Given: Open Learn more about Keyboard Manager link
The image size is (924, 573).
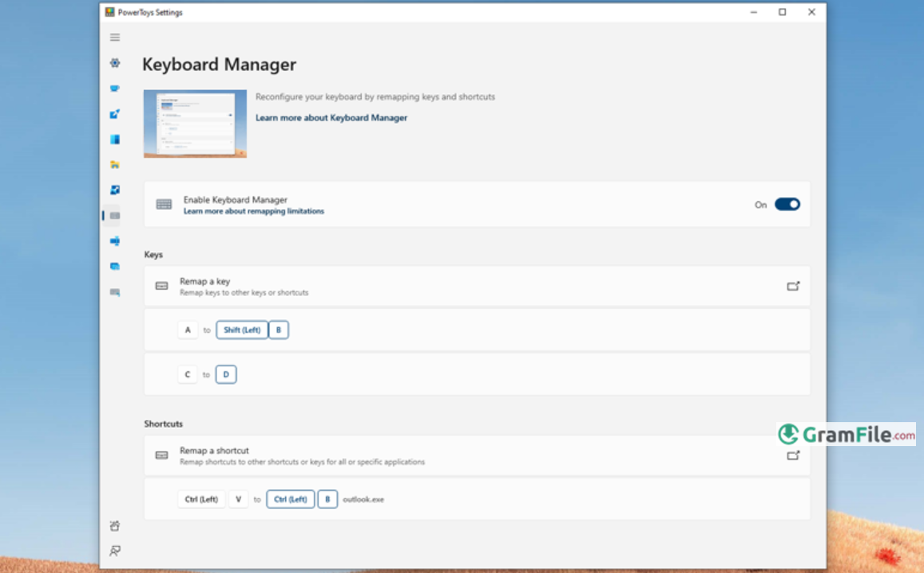Looking at the screenshot, I should coord(331,118).
